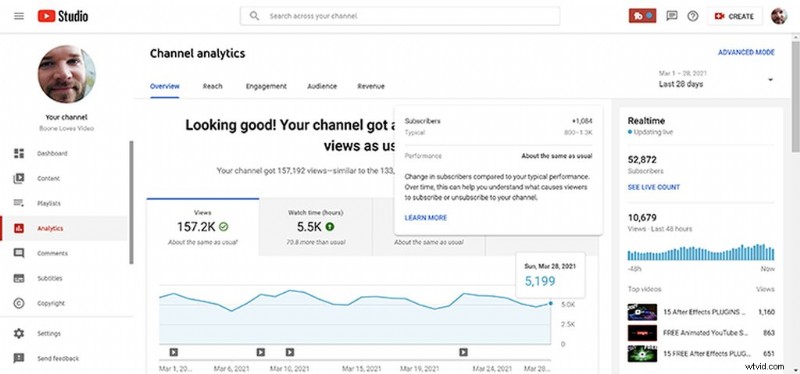Click the search magnifier icon

pyautogui.click(x=254, y=16)
